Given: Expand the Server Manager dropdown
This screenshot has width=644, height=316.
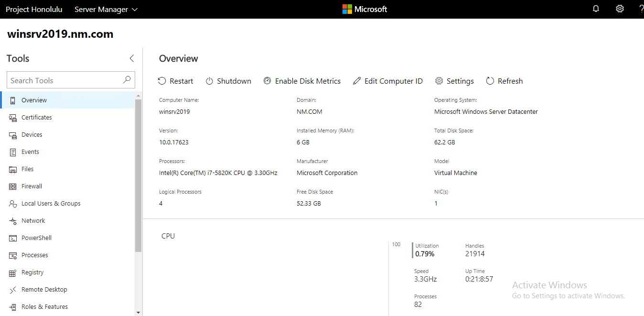Looking at the screenshot, I should click(x=106, y=9).
